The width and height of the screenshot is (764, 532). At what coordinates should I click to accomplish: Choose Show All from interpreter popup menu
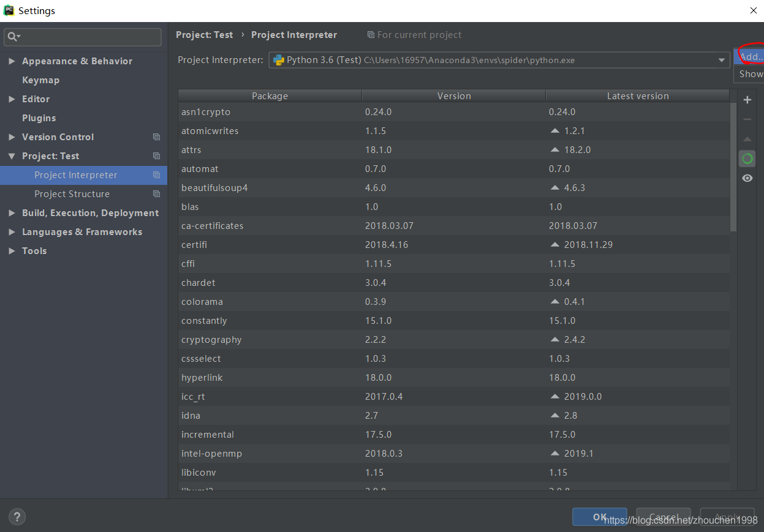(749, 74)
